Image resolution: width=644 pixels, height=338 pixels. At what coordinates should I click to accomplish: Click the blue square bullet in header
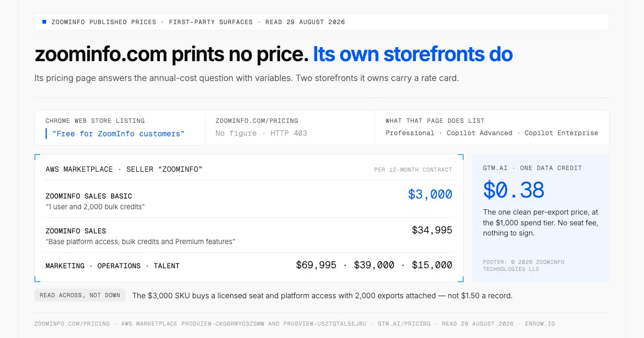[44, 22]
